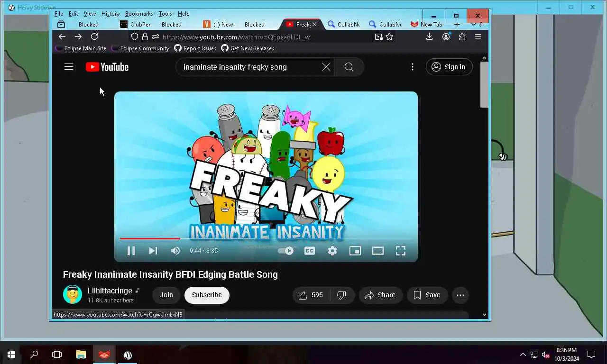Open the YouTube guide hamburger menu
Viewport: 607px width, 364px height.
pyautogui.click(x=69, y=67)
